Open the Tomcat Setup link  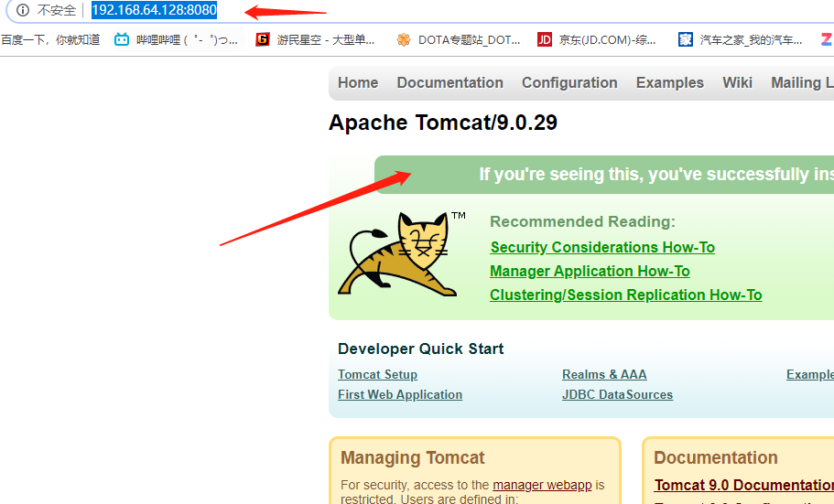point(378,374)
